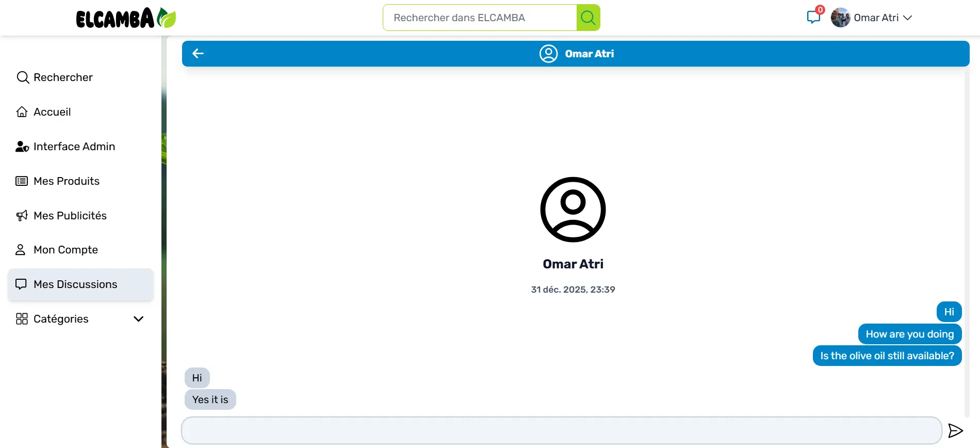Click the 'Omar Atri' name under the avatar
980x448 pixels.
[573, 264]
